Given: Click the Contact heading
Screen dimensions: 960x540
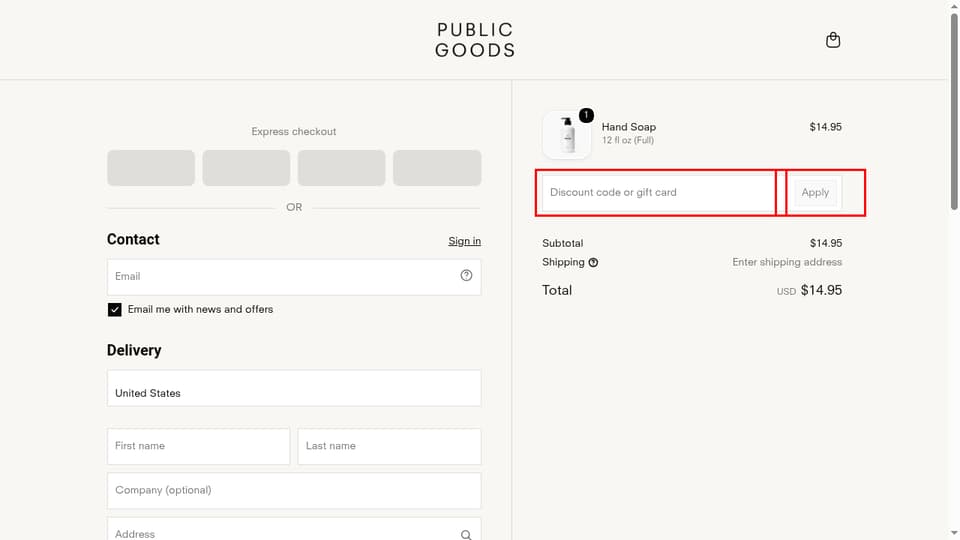Looking at the screenshot, I should pyautogui.click(x=133, y=239).
